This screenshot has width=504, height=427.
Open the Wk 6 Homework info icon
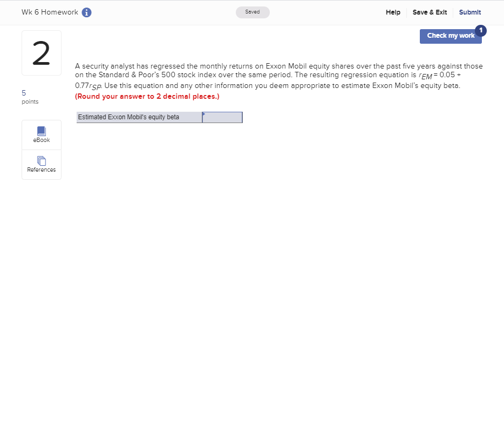tap(86, 12)
